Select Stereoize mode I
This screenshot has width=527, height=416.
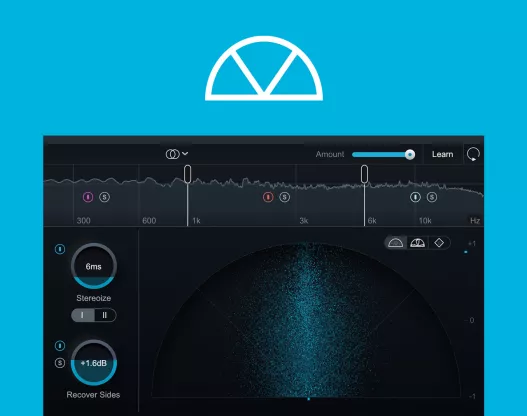83,315
